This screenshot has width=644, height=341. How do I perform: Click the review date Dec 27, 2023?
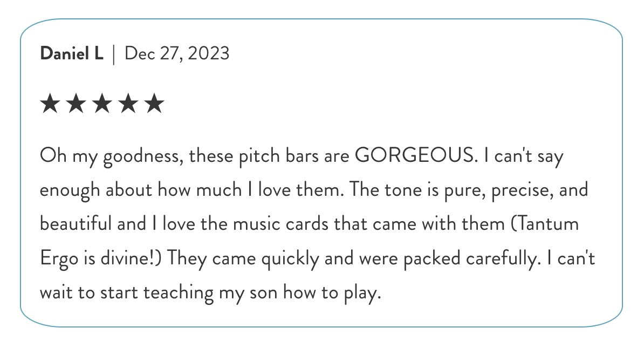click(x=177, y=53)
